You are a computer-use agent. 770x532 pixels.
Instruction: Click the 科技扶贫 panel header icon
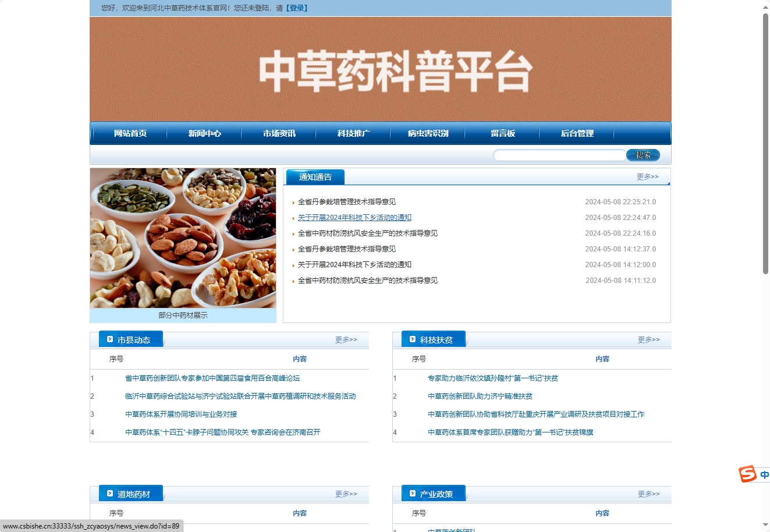412,338
